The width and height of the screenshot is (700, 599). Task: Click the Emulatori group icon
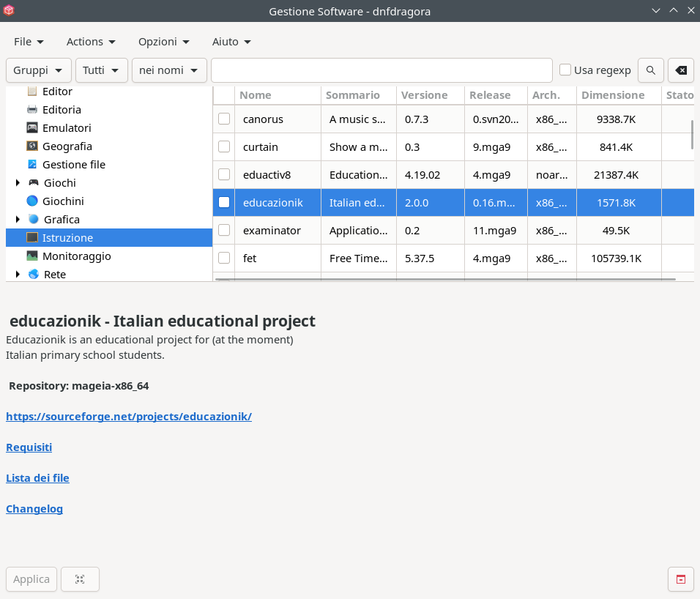coord(32,127)
